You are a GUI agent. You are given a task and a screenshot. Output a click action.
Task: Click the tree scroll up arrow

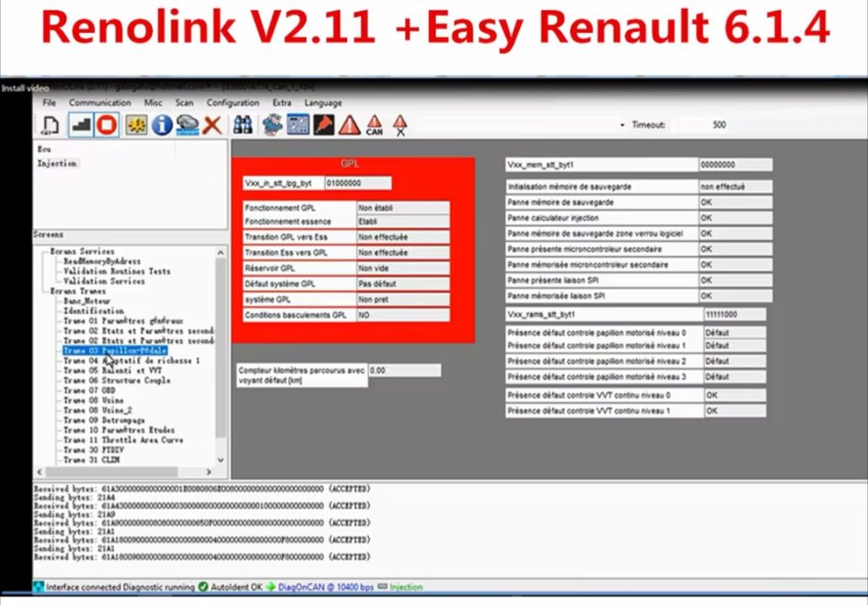tap(220, 253)
